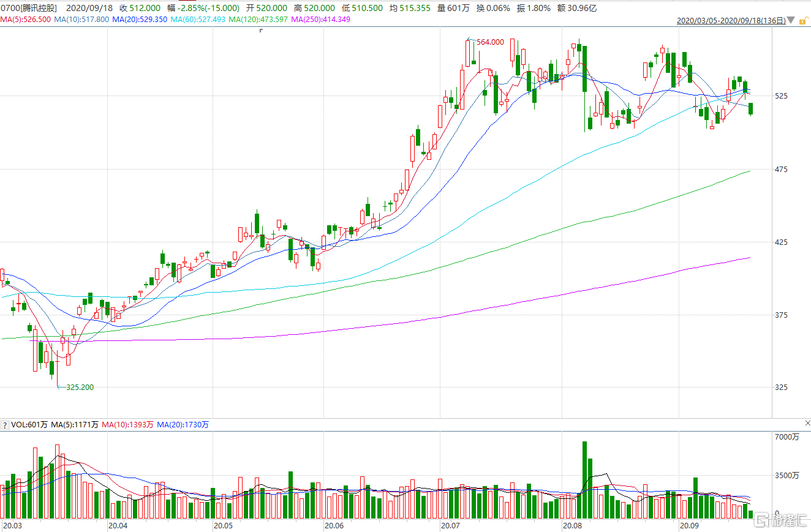Select the MA(20):529.350 indicator label
The height and width of the screenshot is (532, 811).
pos(140,20)
